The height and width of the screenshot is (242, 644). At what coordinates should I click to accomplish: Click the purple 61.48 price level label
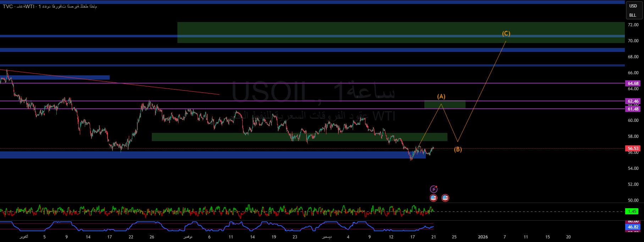click(633, 109)
